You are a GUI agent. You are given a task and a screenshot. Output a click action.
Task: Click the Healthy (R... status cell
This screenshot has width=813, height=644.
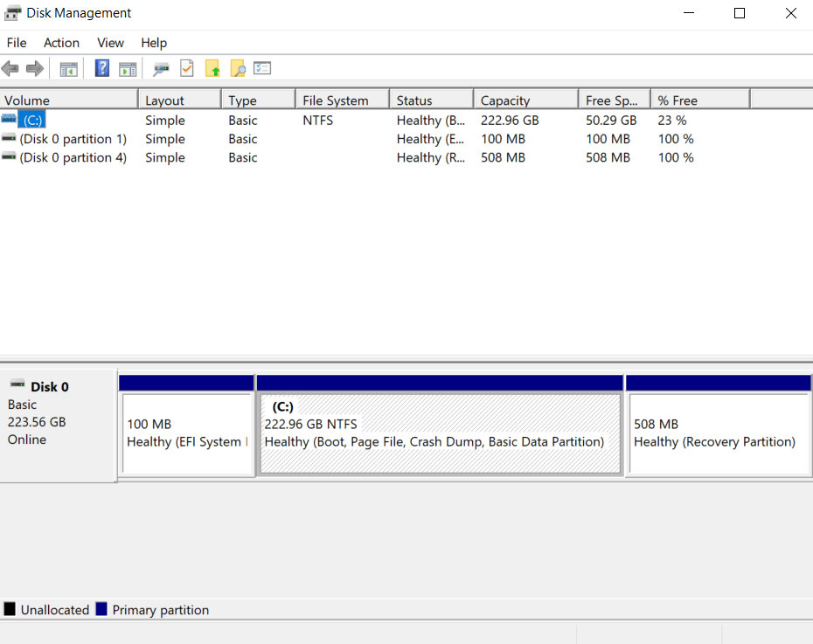[431, 157]
